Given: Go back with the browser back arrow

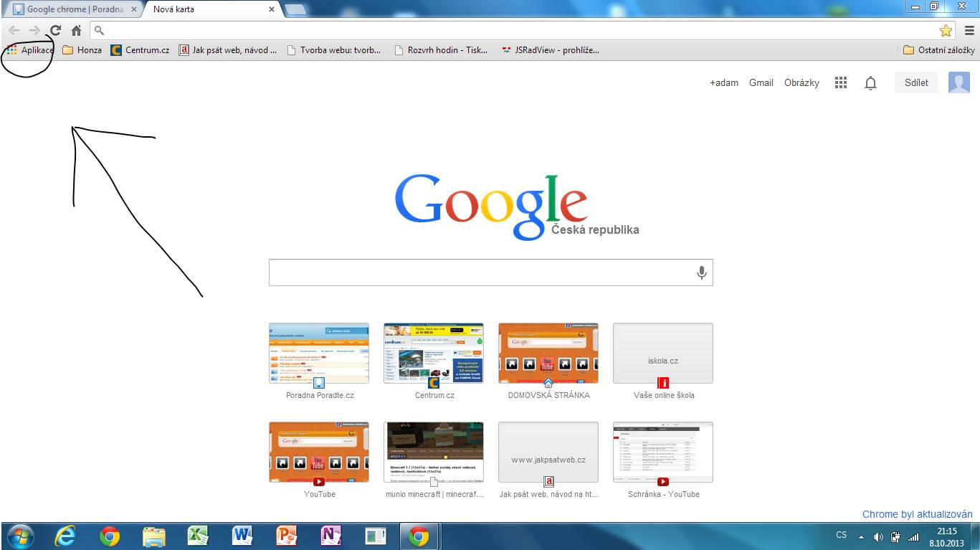Looking at the screenshot, I should pos(14,31).
